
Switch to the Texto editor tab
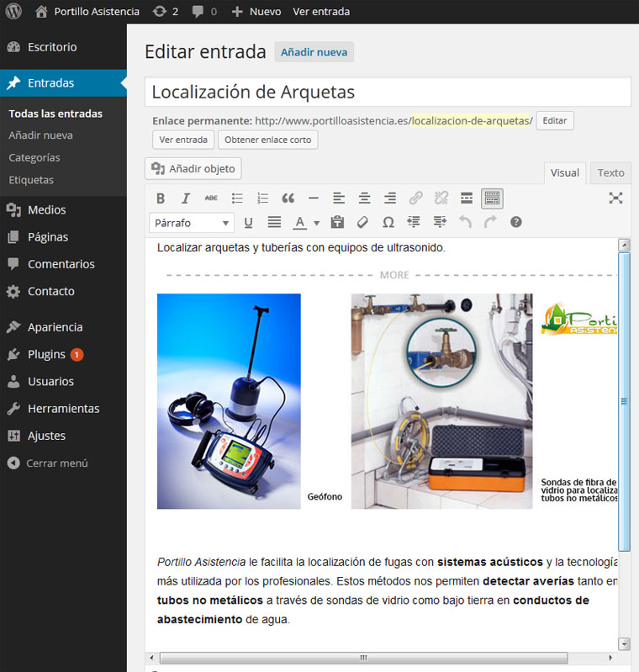pyautogui.click(x=610, y=172)
